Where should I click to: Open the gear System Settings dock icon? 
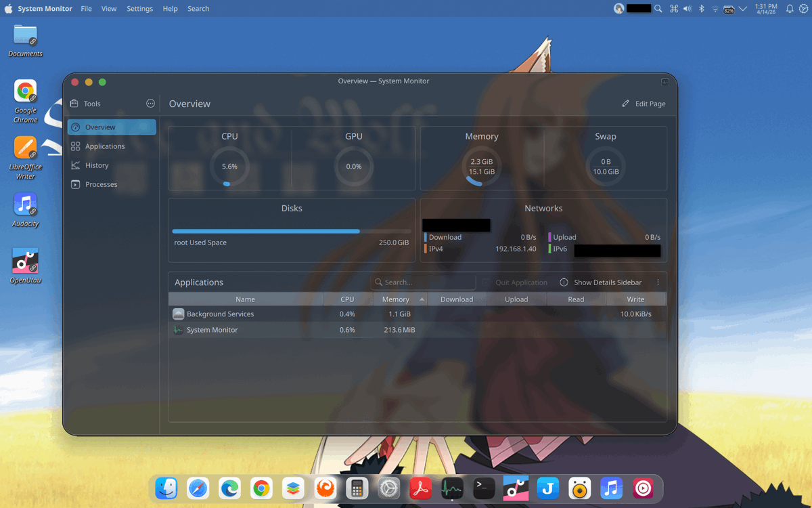(x=388, y=488)
